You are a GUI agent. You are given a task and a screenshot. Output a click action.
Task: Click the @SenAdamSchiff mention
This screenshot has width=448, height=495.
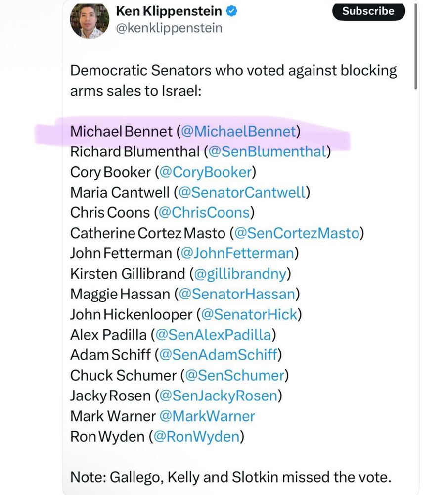click(218, 355)
